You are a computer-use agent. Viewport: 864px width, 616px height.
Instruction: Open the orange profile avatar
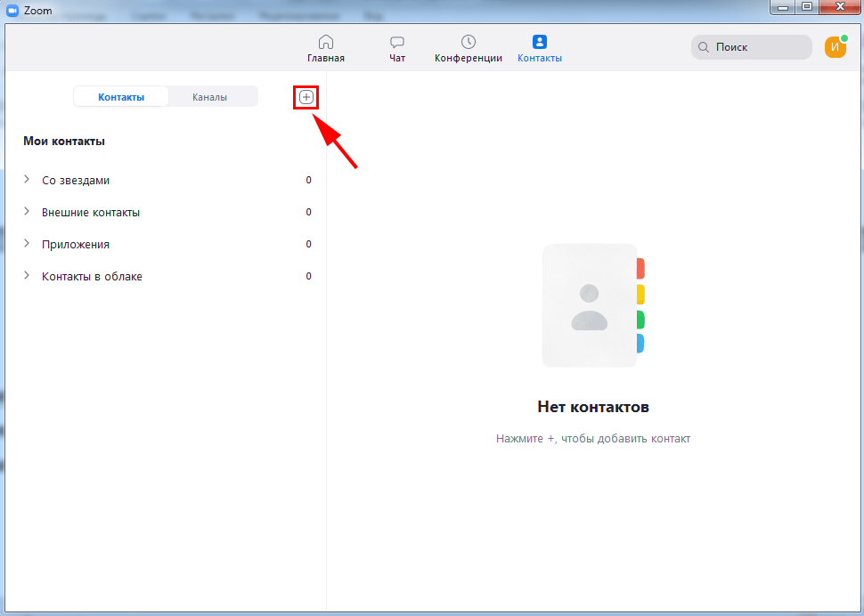pos(835,47)
